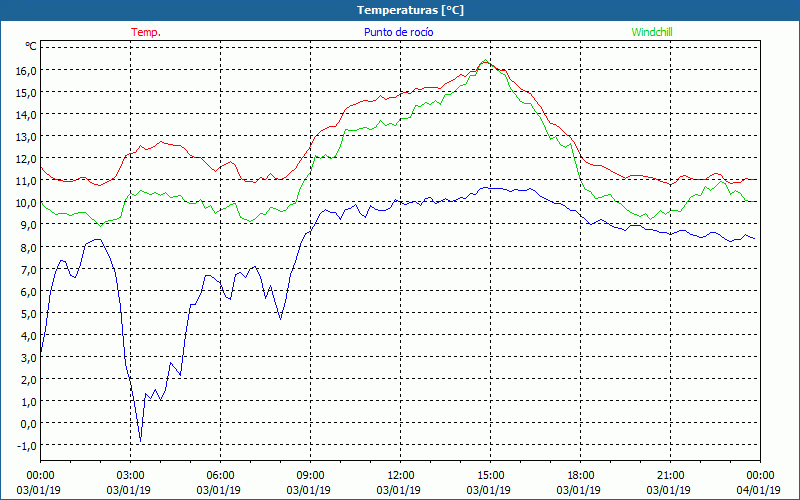Viewport: 800px width, 500px height.
Task: Click the '03/01/19' date beneath 21:00
Action: [x=669, y=490]
